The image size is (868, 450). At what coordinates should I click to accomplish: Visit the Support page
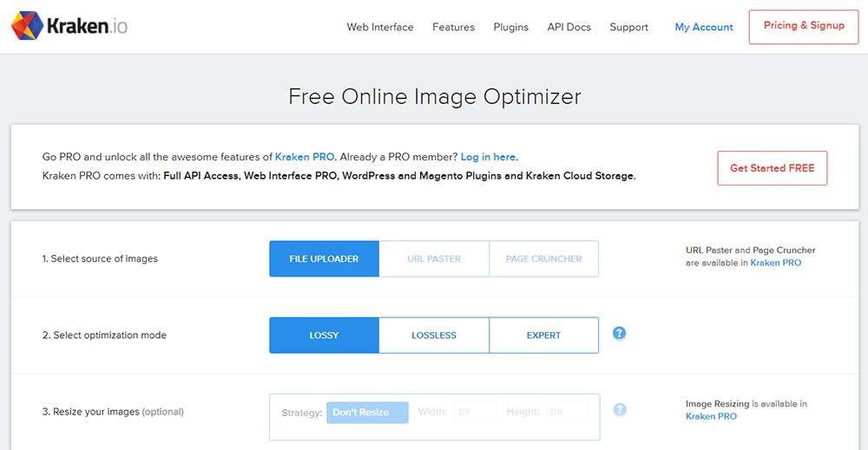tap(628, 27)
